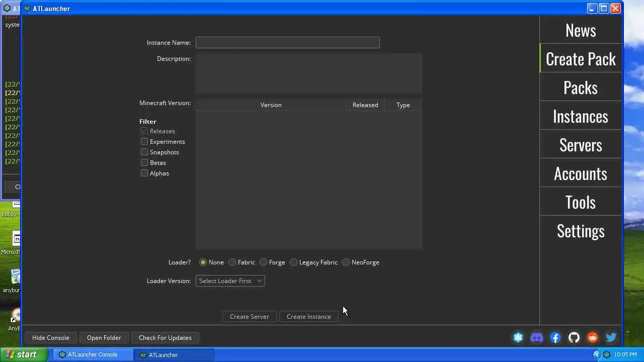Open the Facebook link icon
The image size is (644, 362).
[x=555, y=338]
